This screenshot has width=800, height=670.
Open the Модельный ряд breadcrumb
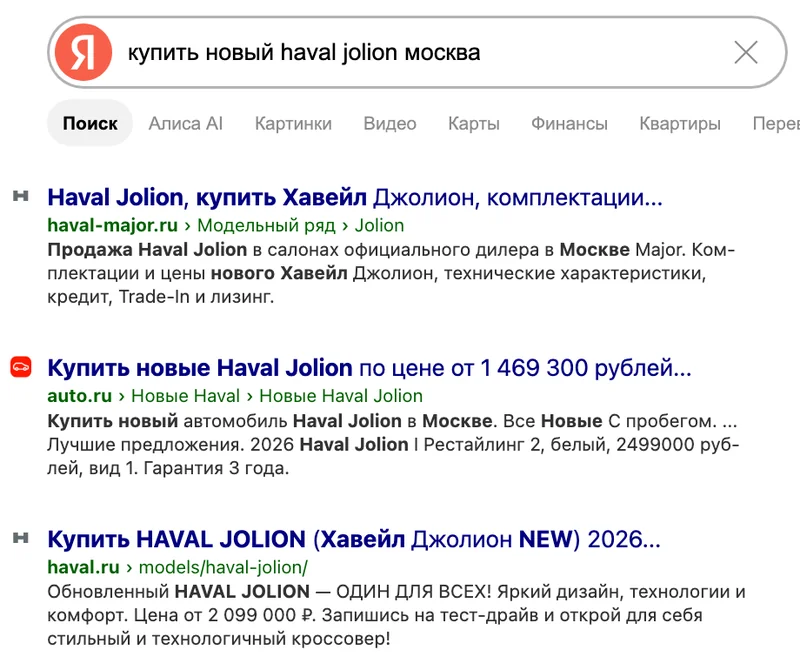(x=266, y=225)
